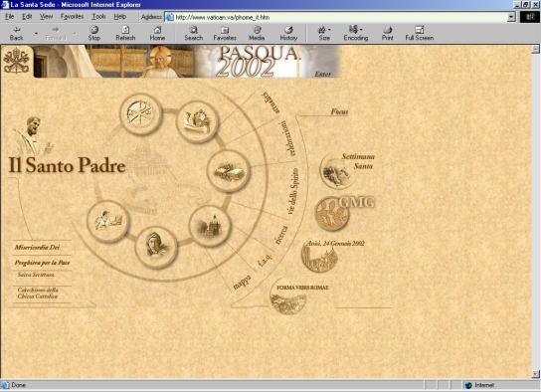The image size is (541, 392).
Task: Click the Focus heading label
Action: click(339, 111)
